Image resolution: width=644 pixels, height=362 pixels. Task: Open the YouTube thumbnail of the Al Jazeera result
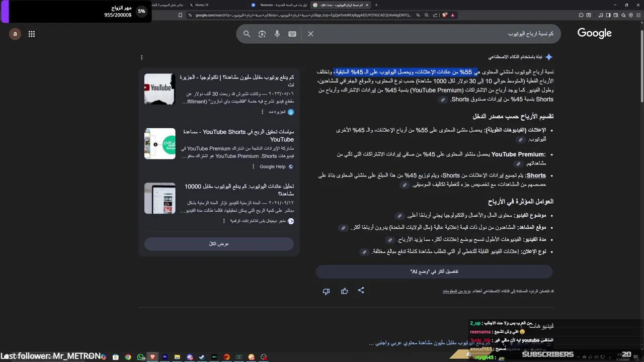point(159,89)
